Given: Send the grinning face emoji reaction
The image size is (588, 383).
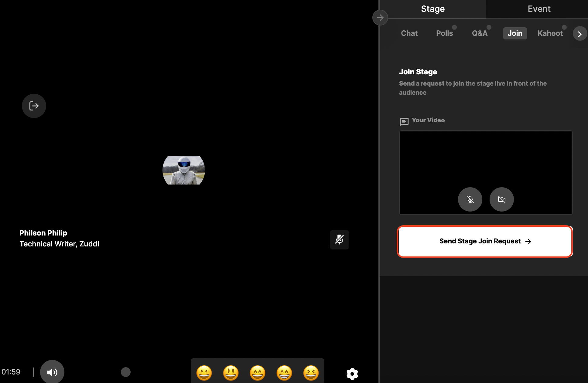Looking at the screenshot, I should pyautogui.click(x=204, y=373).
